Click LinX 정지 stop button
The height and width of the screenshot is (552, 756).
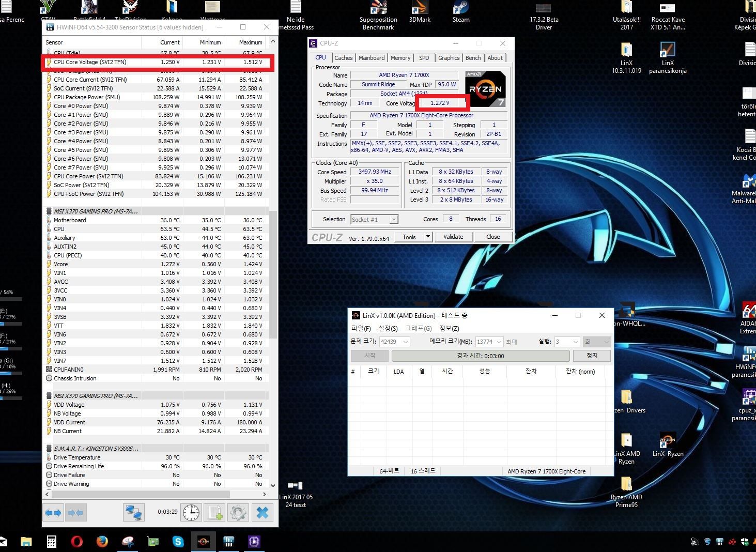tap(592, 356)
